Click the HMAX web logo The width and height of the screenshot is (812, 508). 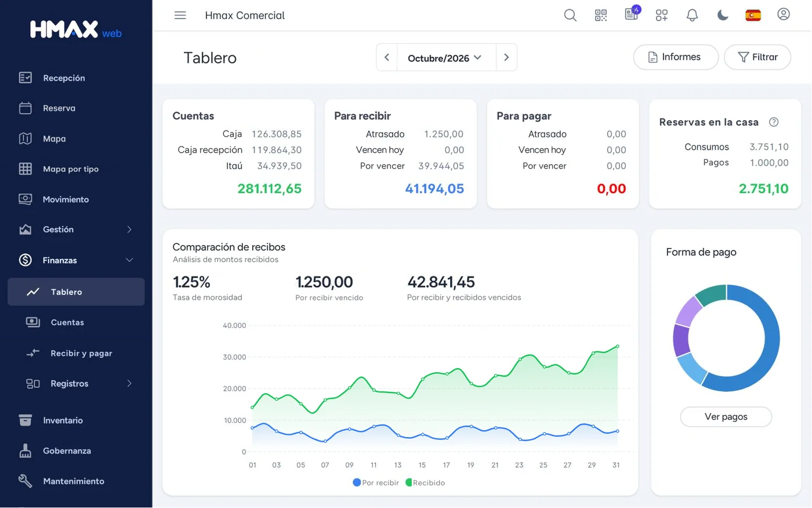[75, 30]
